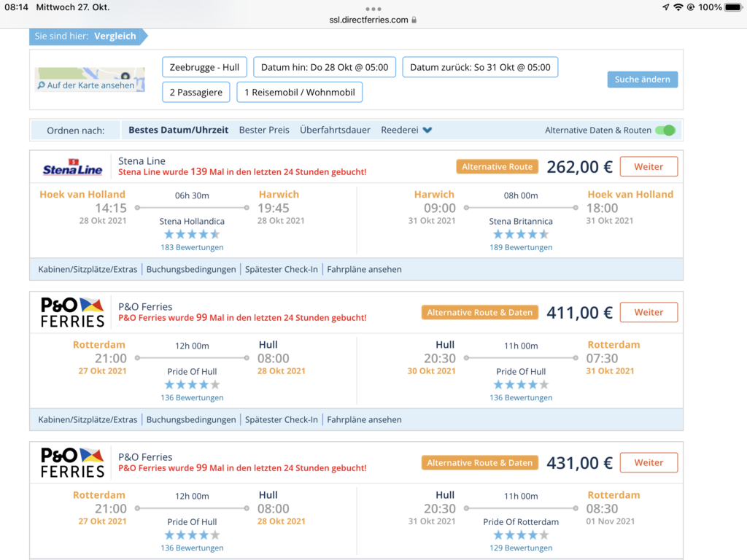Tap the lock icon next to the URL
This screenshot has height=560, width=747.
click(414, 20)
